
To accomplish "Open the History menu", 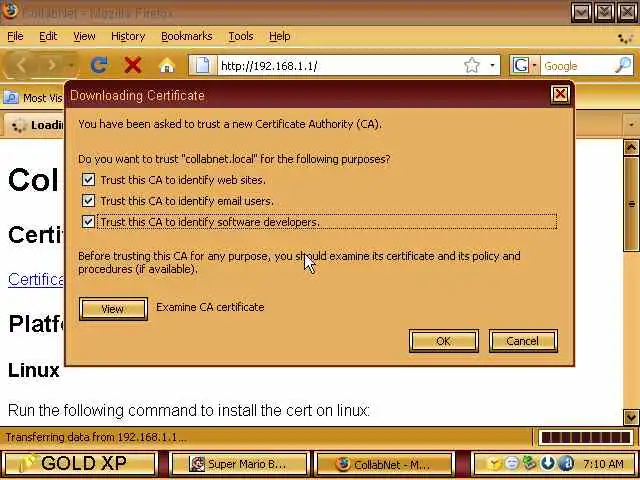I will (x=128, y=36).
